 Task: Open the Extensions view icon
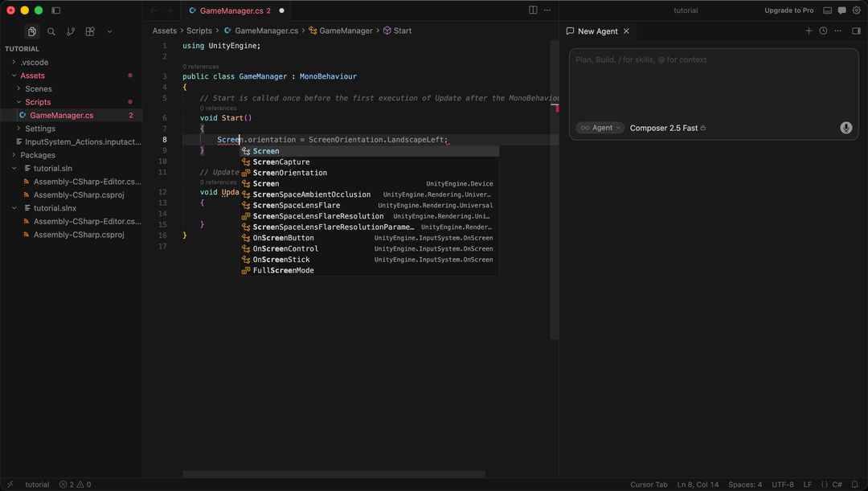(x=90, y=31)
